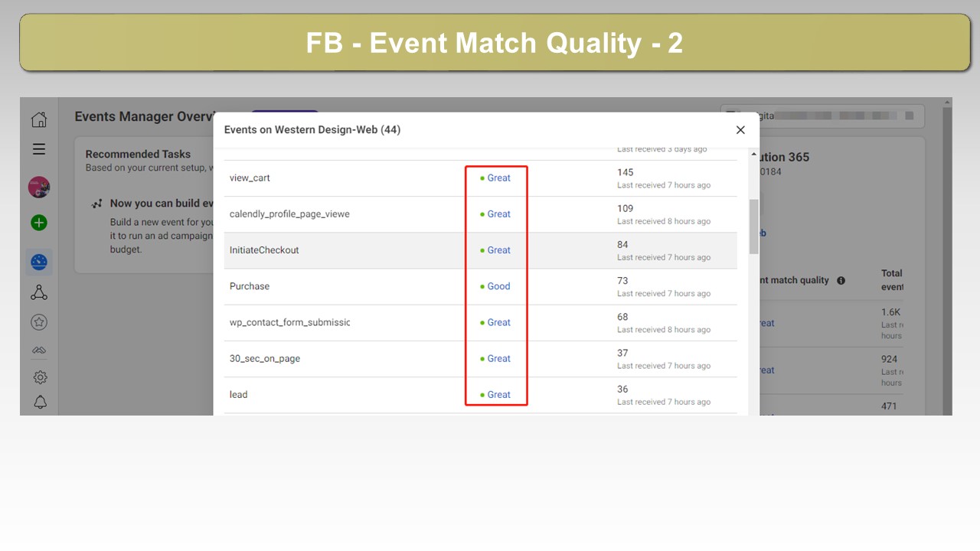Click the green plus create icon
980x551 pixels.
pyautogui.click(x=39, y=223)
